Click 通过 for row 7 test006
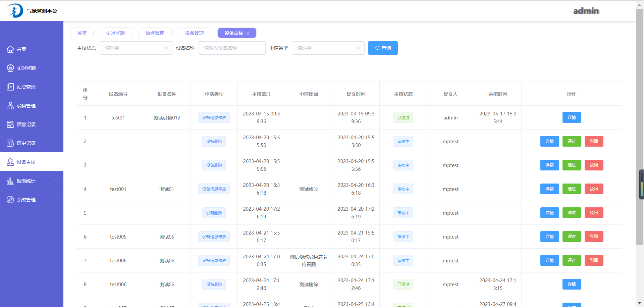 tap(572, 260)
